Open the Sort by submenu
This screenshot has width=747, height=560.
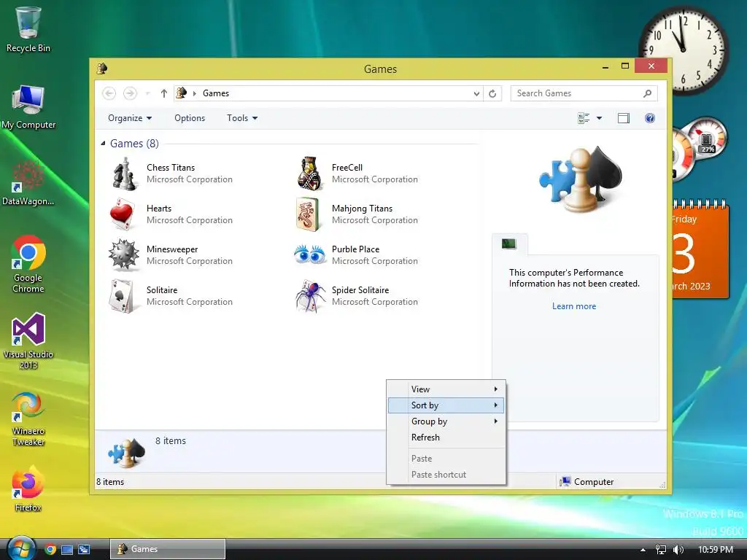(x=446, y=405)
